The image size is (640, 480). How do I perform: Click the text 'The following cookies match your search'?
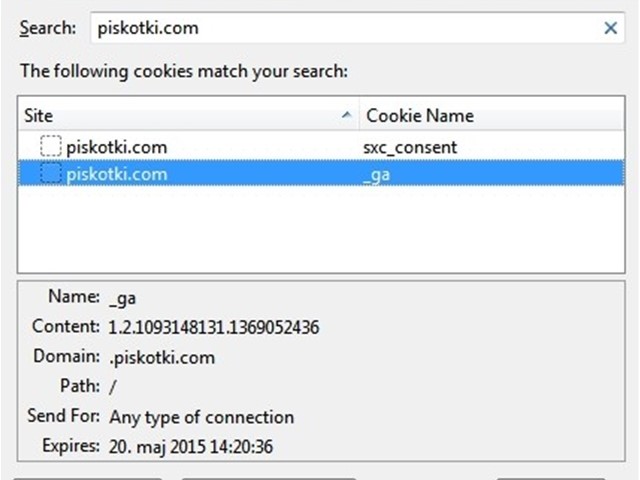(184, 71)
